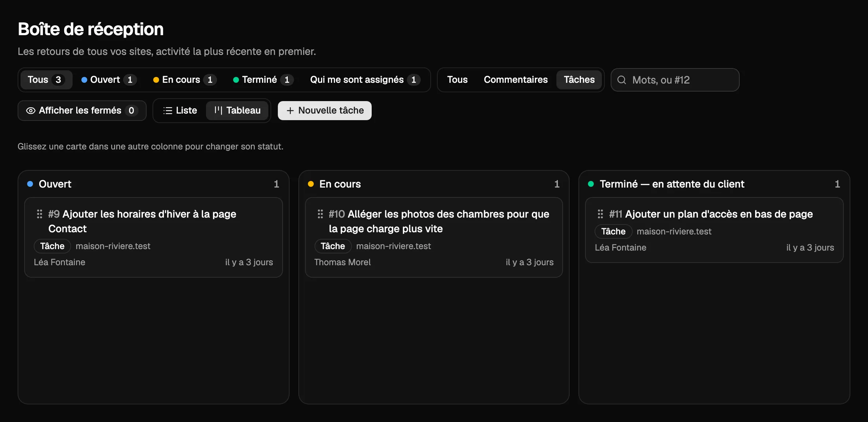Click the Tâche badge on card #11

(x=613, y=232)
